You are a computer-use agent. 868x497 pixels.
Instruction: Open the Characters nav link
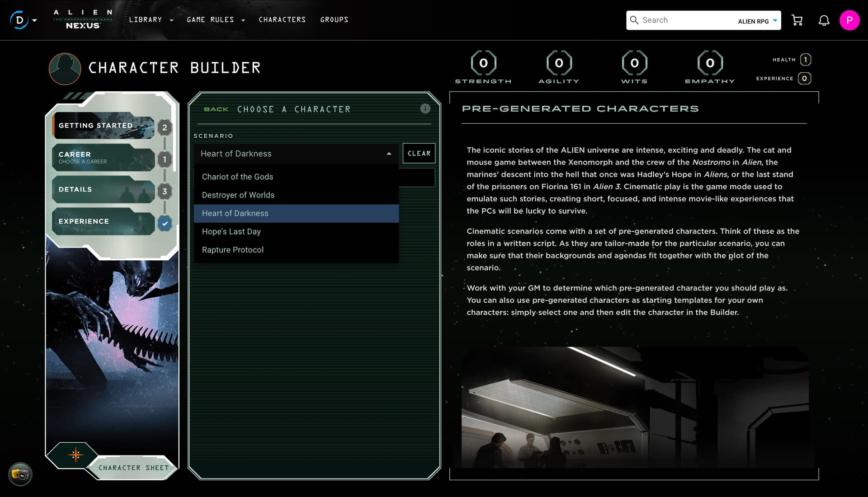282,20
